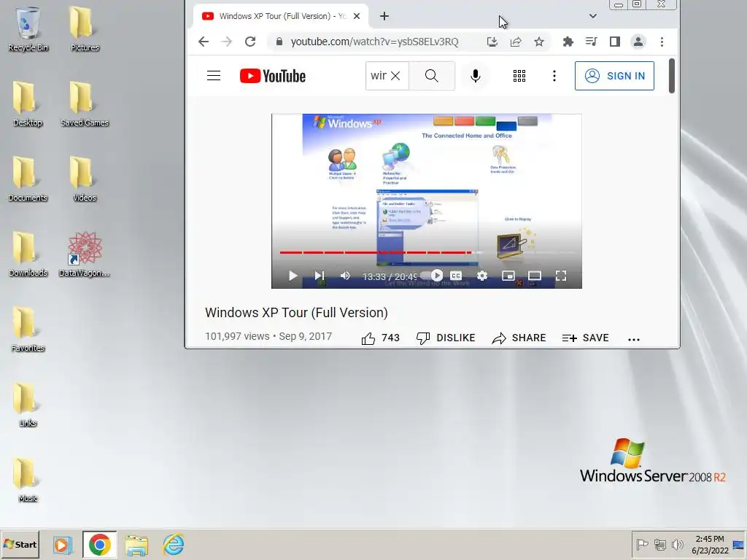Open the YouTube hamburger guide menu
747x560 pixels.
(x=214, y=76)
